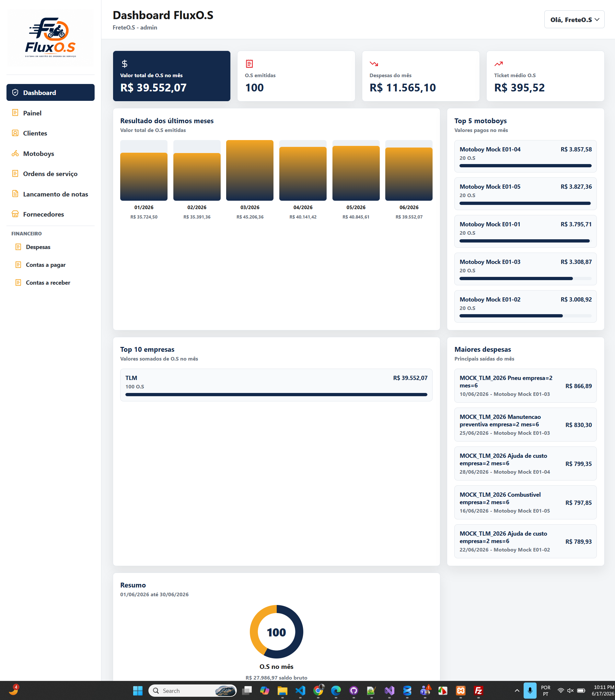This screenshot has height=700, width=615.
Task: Open Visual Studio from taskbar
Action: pos(389,691)
